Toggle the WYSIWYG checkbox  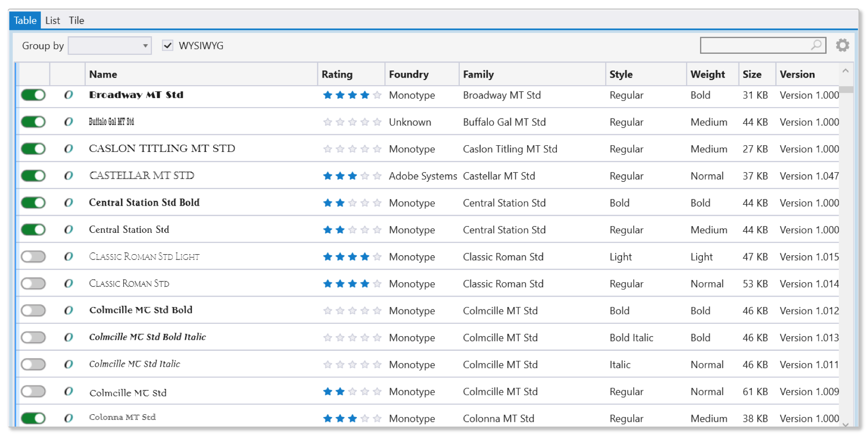pyautogui.click(x=168, y=46)
